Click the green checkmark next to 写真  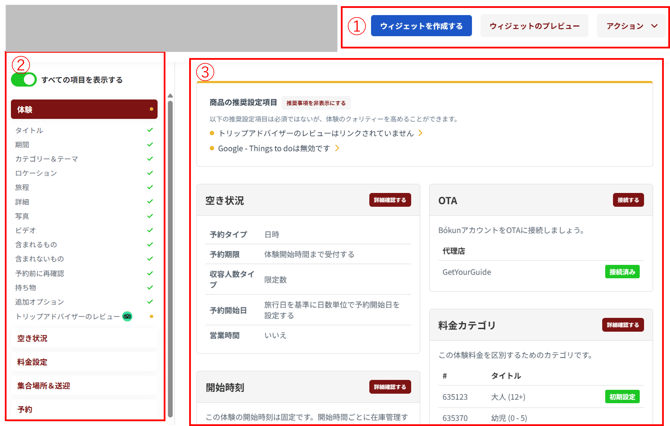point(150,216)
